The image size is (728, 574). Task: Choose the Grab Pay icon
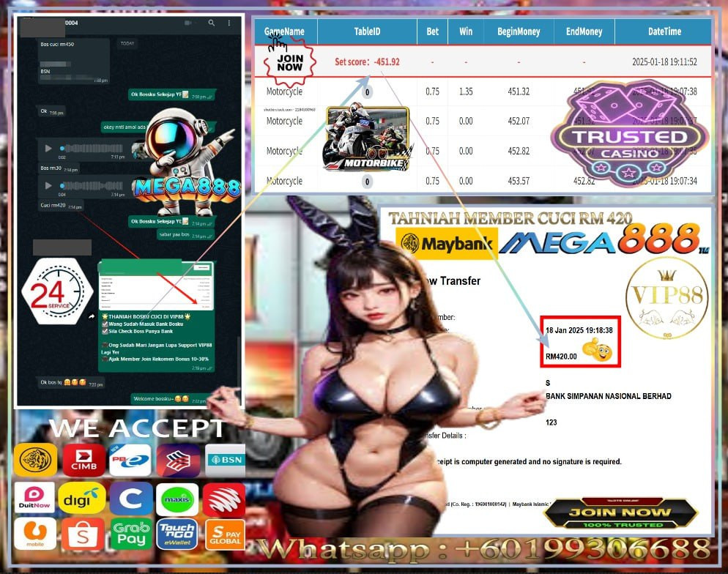[x=131, y=534]
